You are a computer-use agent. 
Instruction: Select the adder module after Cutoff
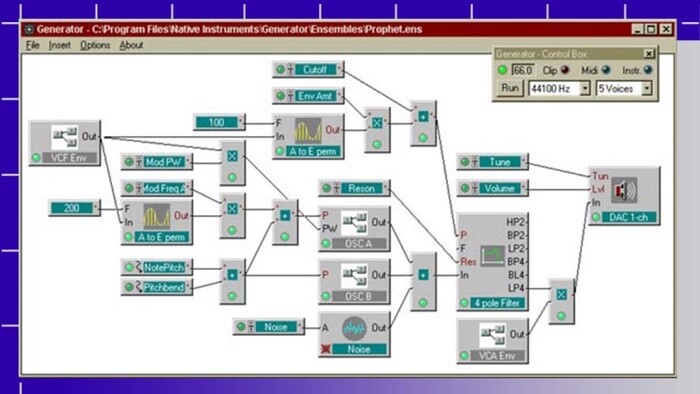(x=423, y=124)
